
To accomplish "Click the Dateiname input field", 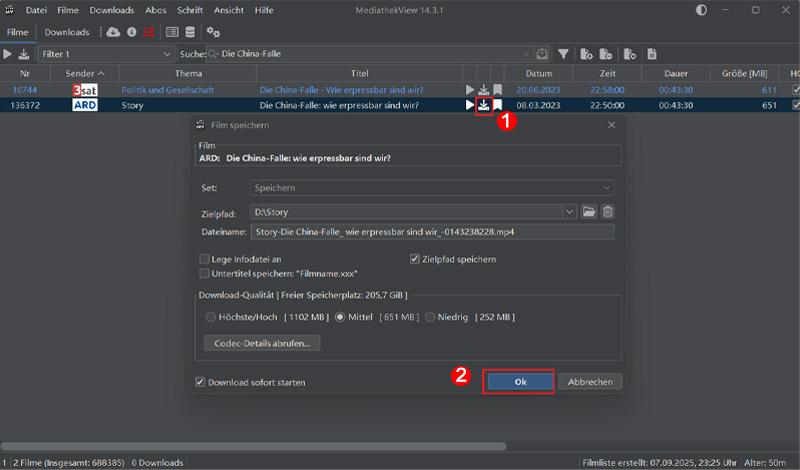I will (432, 232).
